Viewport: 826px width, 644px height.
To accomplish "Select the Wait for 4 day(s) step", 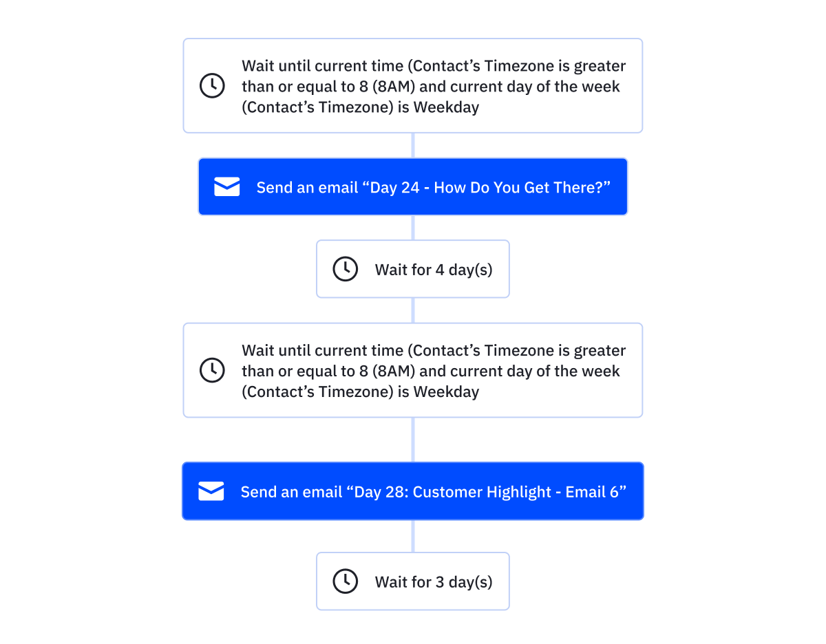I will 413,269.
